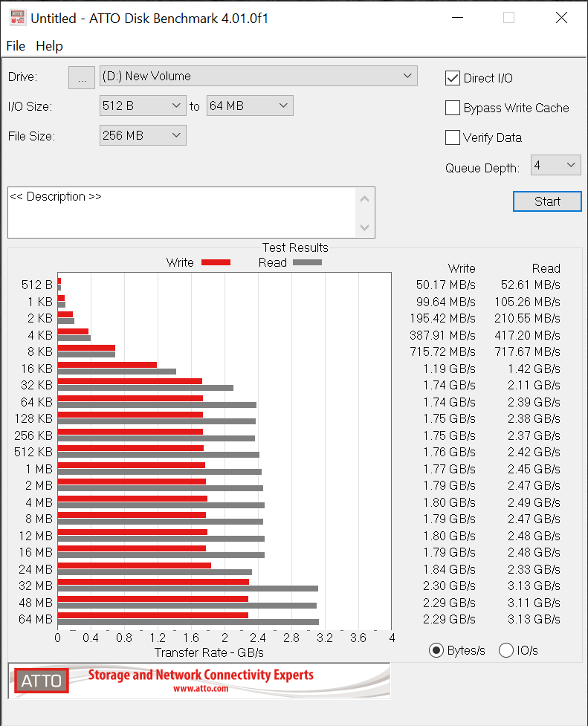Minimize the ATTO Disk Benchmark window
This screenshot has width=588, height=726.
[458, 18]
